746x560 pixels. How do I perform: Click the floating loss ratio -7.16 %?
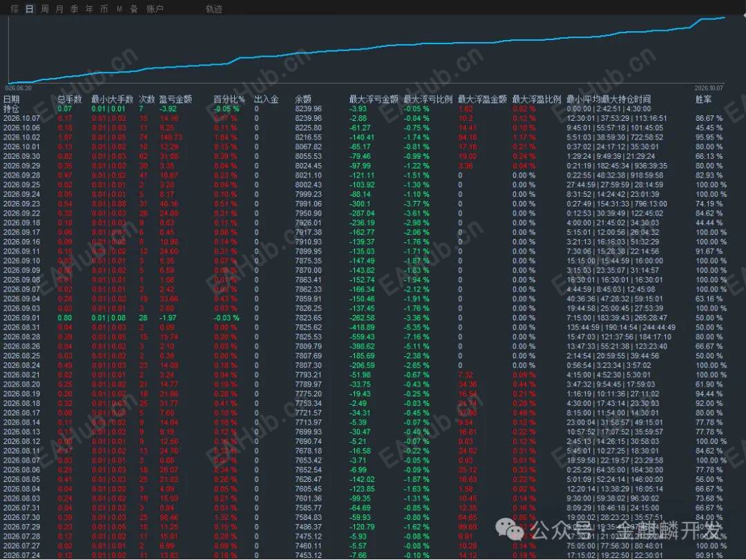(417, 337)
